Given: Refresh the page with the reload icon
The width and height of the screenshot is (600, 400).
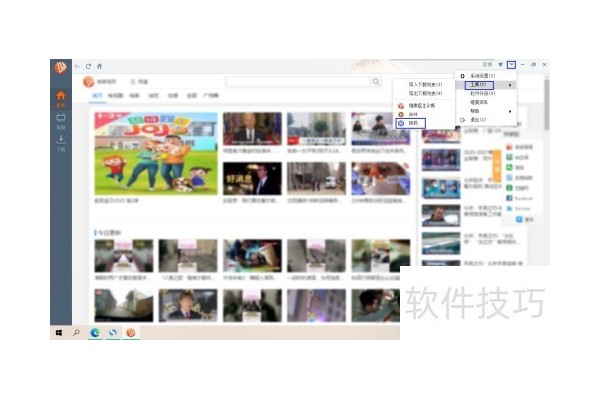Looking at the screenshot, I should coord(88,66).
